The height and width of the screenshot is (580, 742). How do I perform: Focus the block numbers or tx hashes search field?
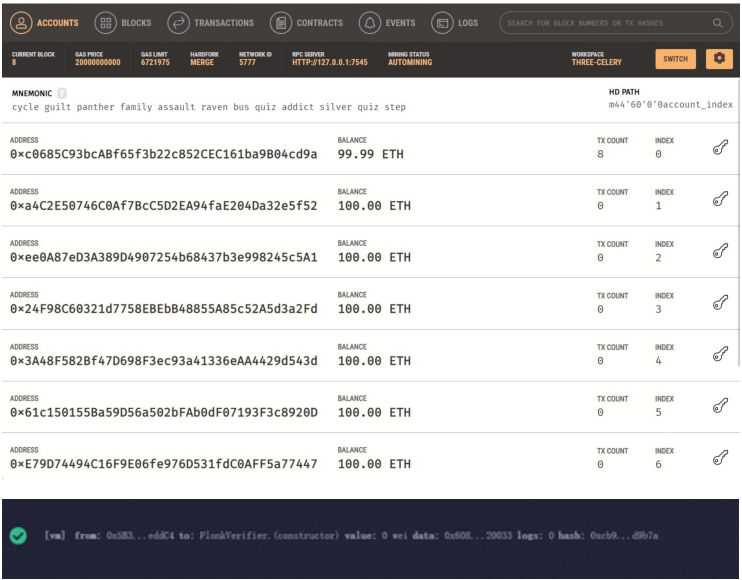click(605, 23)
